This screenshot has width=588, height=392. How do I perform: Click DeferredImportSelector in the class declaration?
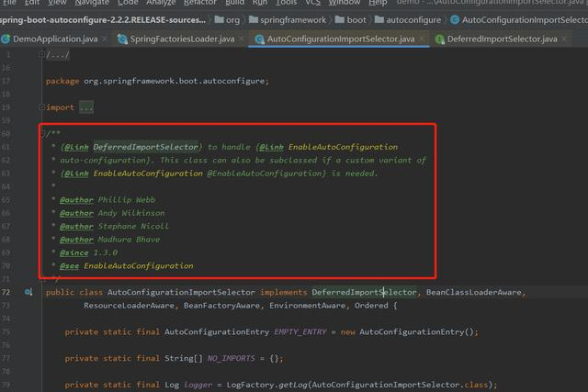364,292
